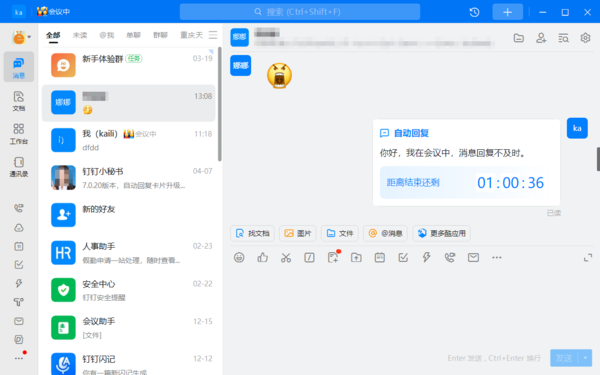Open the 安全中心 conversation
Image resolution: width=600 pixels, height=375 pixels.
coord(128,290)
